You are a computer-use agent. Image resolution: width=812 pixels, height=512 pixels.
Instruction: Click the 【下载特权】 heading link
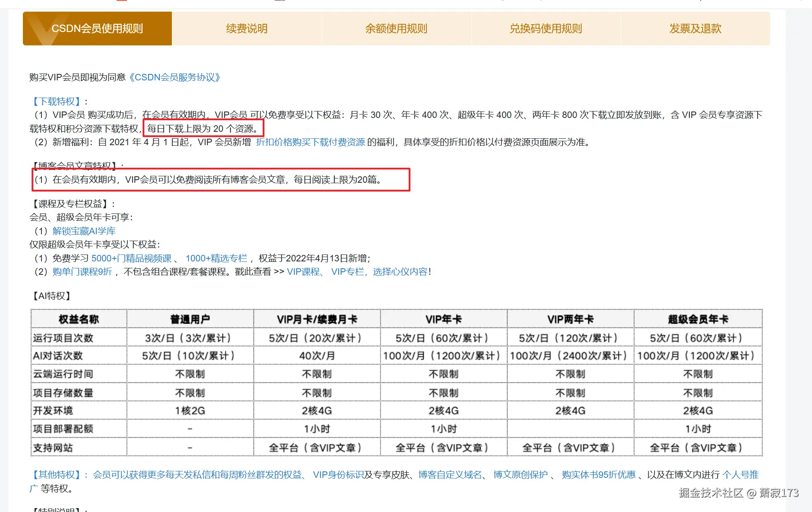click(x=57, y=102)
